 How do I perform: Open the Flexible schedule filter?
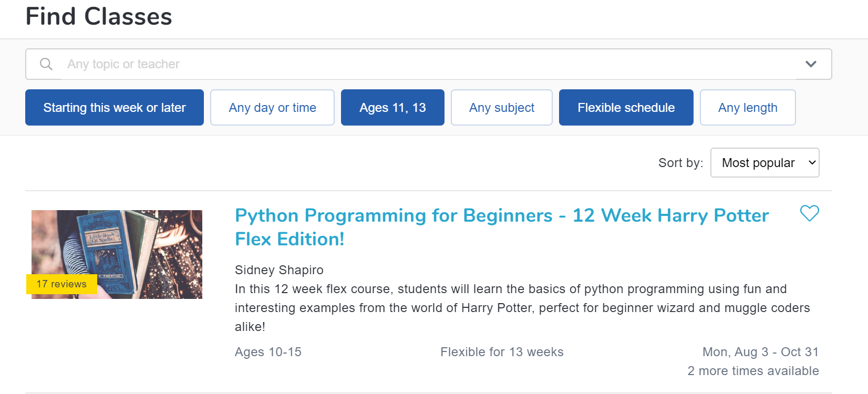point(626,108)
